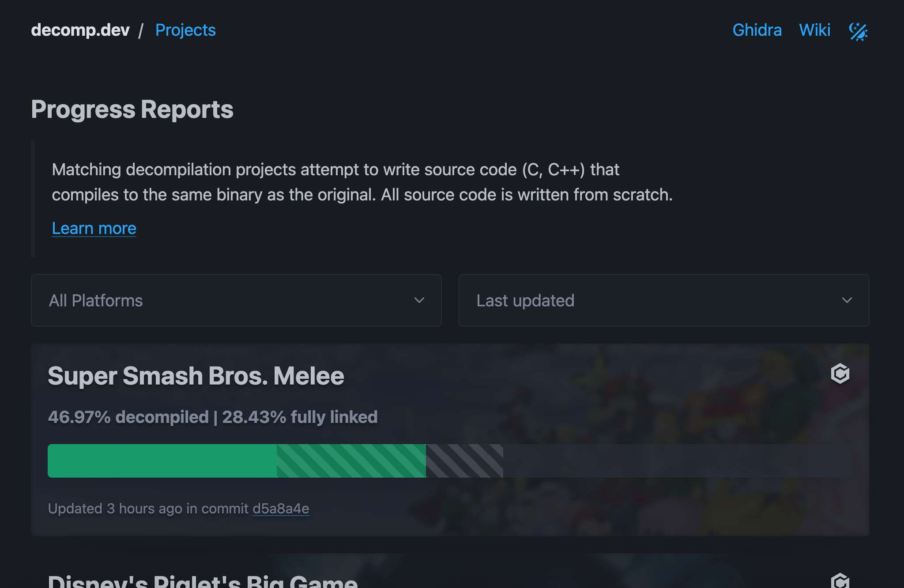The width and height of the screenshot is (904, 588).
Task: Click the empty remainder of Melee progress bar
Action: click(x=671, y=461)
